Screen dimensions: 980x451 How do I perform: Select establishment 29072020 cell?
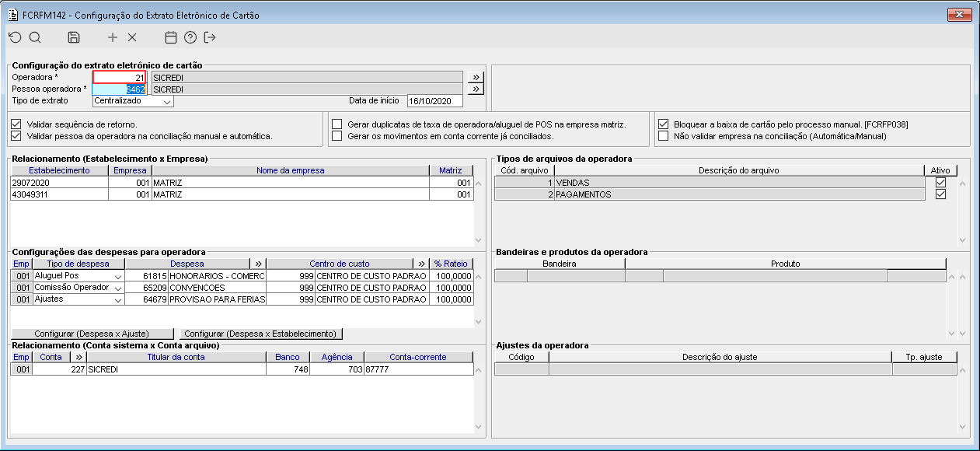pyautogui.click(x=60, y=183)
